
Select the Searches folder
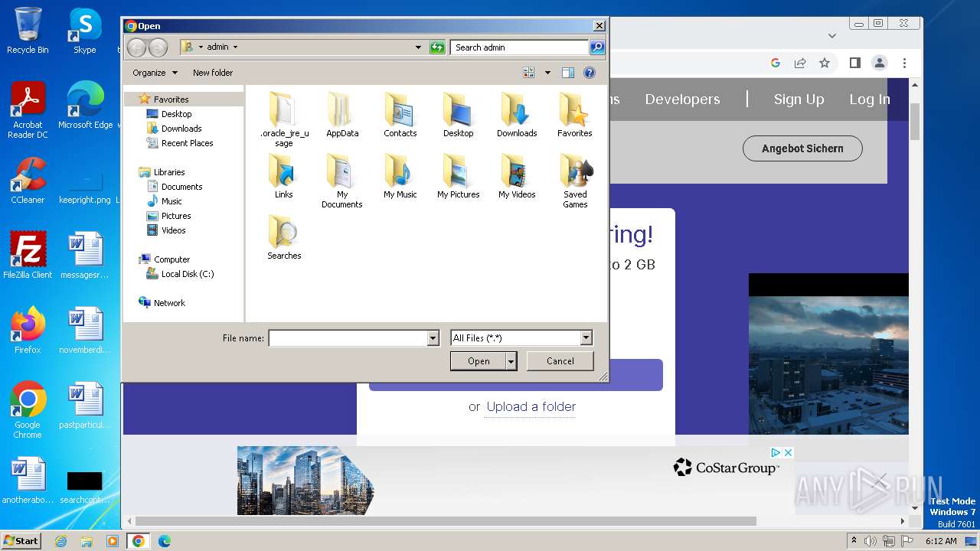284,237
